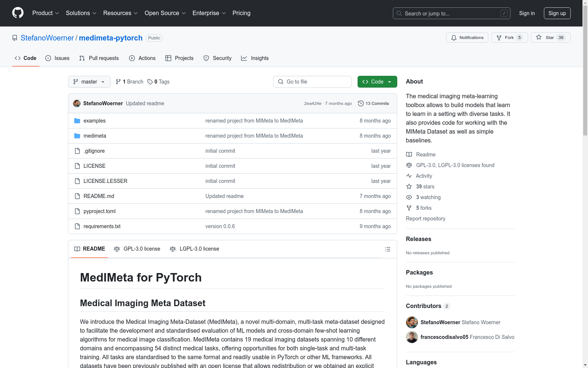Click the README.md file icon

77,196
